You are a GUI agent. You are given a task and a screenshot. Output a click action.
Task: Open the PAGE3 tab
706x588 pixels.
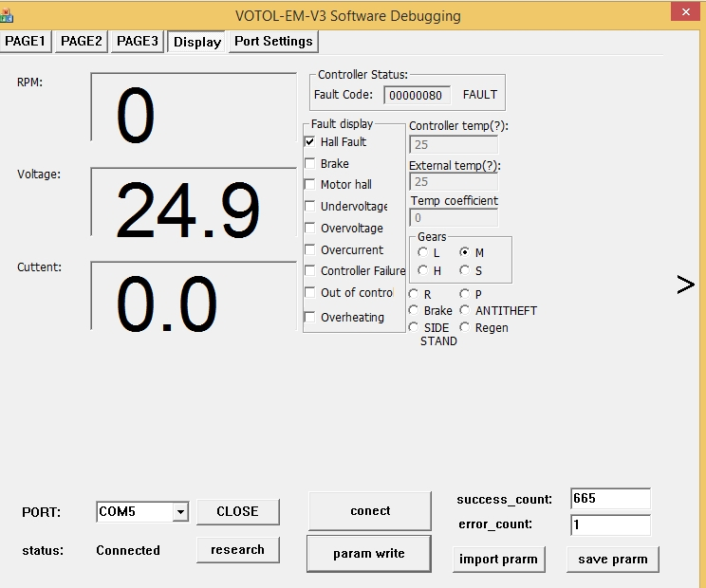(x=138, y=41)
